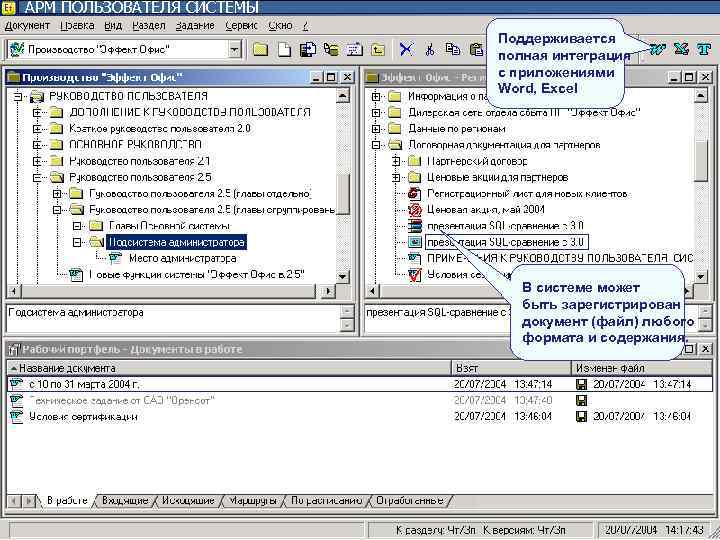Click left tree vertical scrollbar down arrow
The width and height of the screenshot is (720, 540).
(x=343, y=277)
